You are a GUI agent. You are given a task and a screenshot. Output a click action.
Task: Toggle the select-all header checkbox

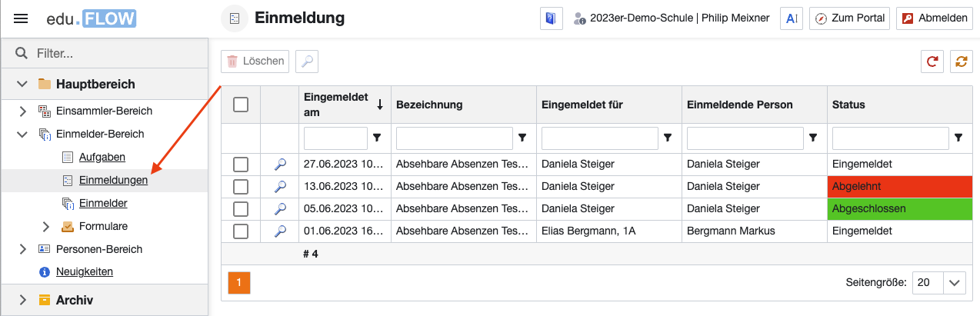241,105
